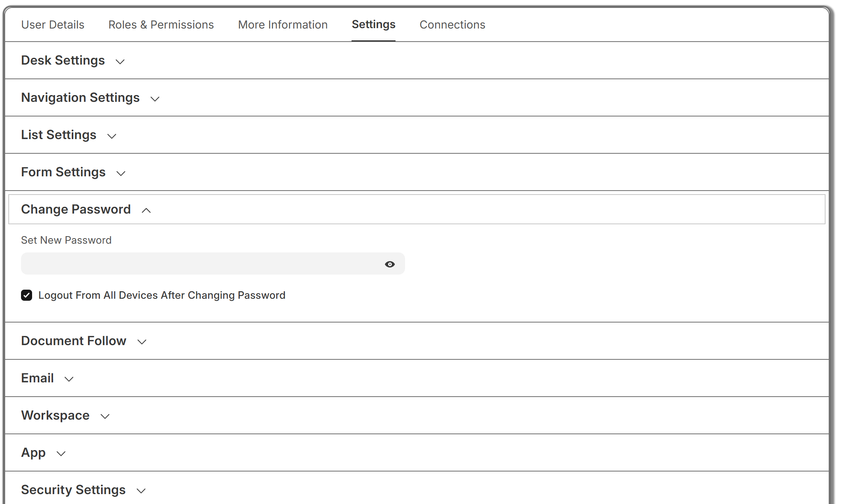Viewport: 841px width, 504px height.
Task: Open the Connections tab
Action: coord(452,25)
